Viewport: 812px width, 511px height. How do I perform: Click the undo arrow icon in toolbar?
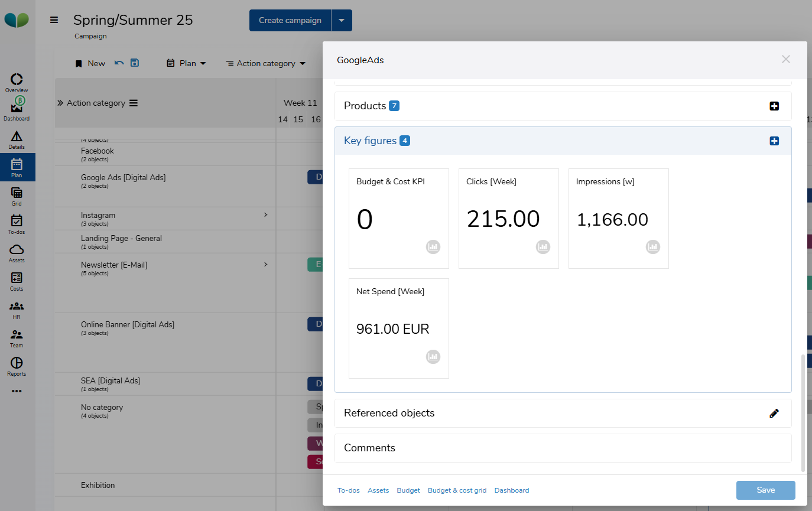coord(119,63)
